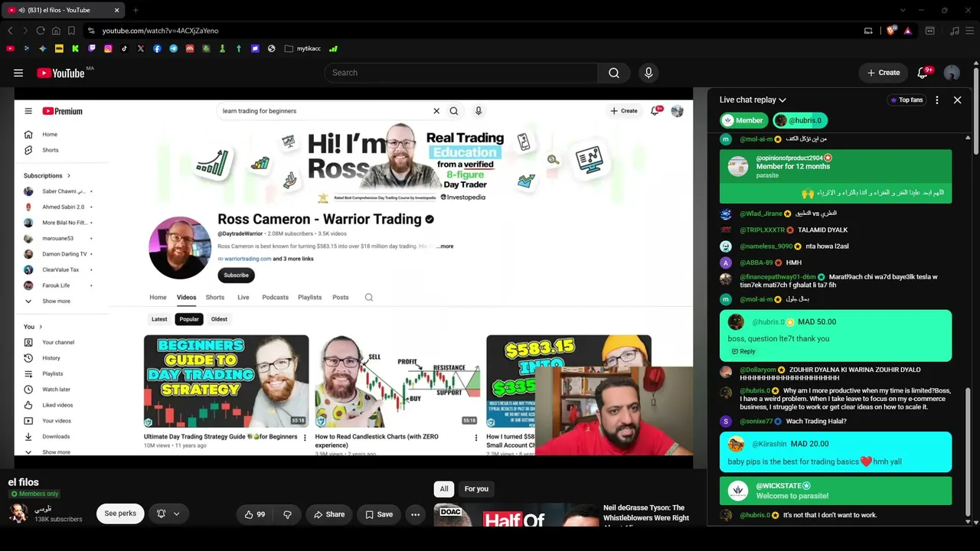Expand the Live chat replay dropdown
This screenshot has height=551, width=980.
pyautogui.click(x=753, y=100)
